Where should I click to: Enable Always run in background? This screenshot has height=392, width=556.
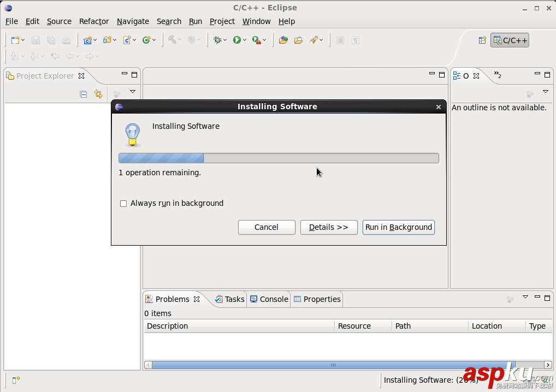click(x=123, y=203)
